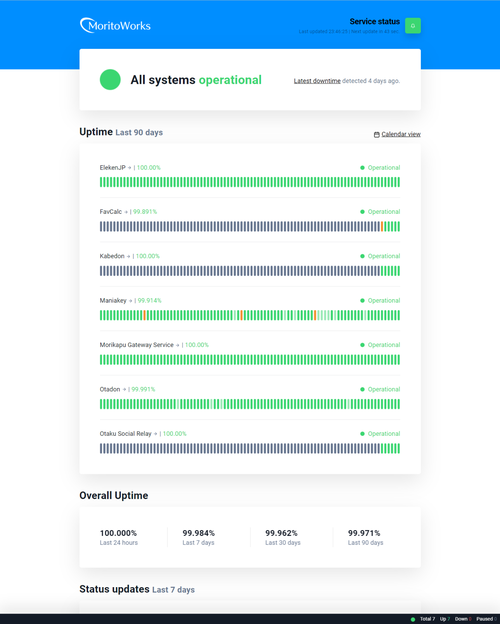Screen dimensions: 500x624
Task: Click arrow beside Morikapu Gateway Service
Action: tap(178, 345)
